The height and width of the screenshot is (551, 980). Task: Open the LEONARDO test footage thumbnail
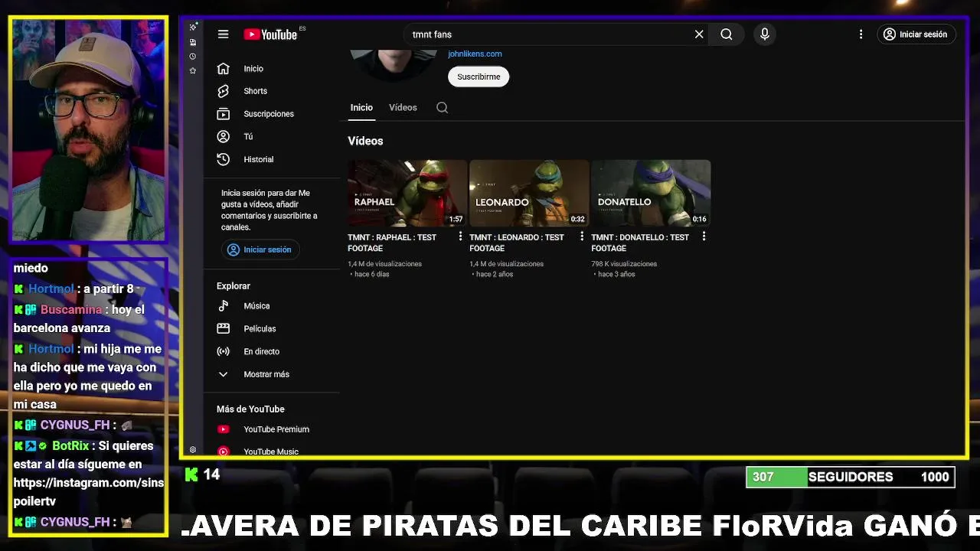pyautogui.click(x=529, y=193)
